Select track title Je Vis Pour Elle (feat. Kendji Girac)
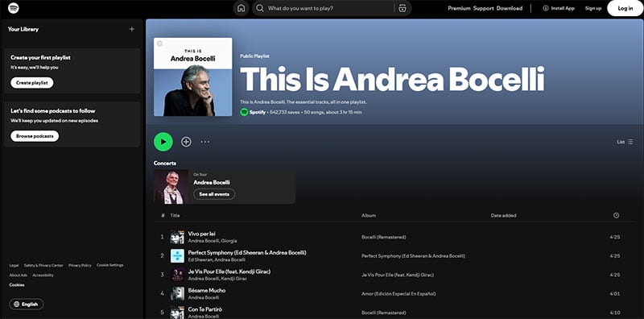 pos(229,271)
